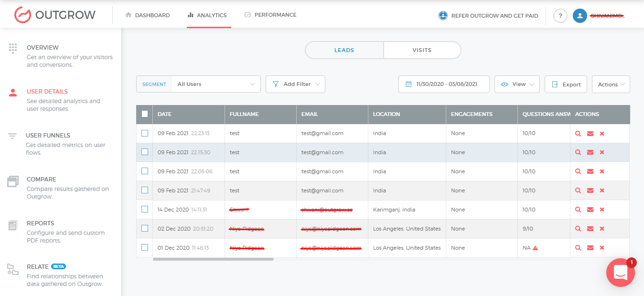This screenshot has height=296, width=644.
Task: Delete the 22:15:30 lead row
Action: 602,152
